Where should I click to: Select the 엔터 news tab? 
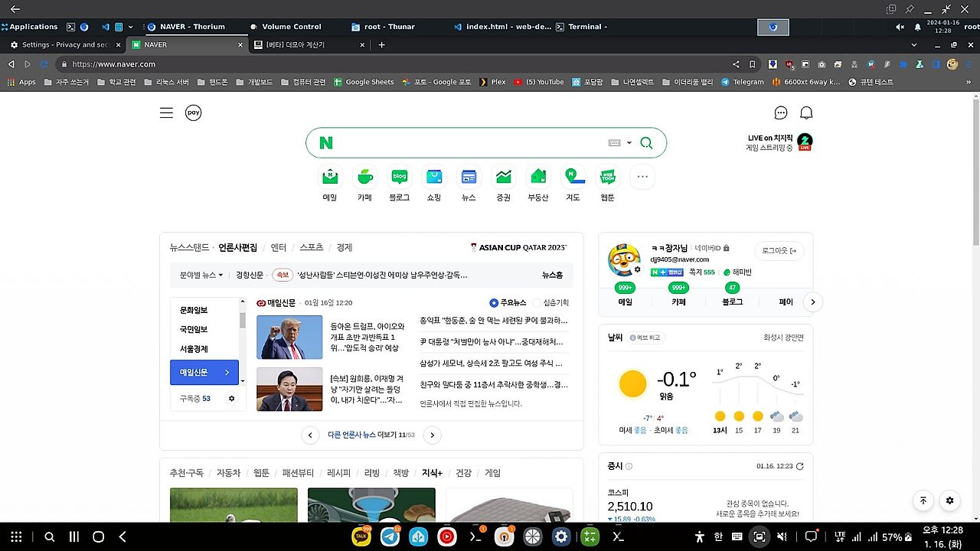pos(279,248)
